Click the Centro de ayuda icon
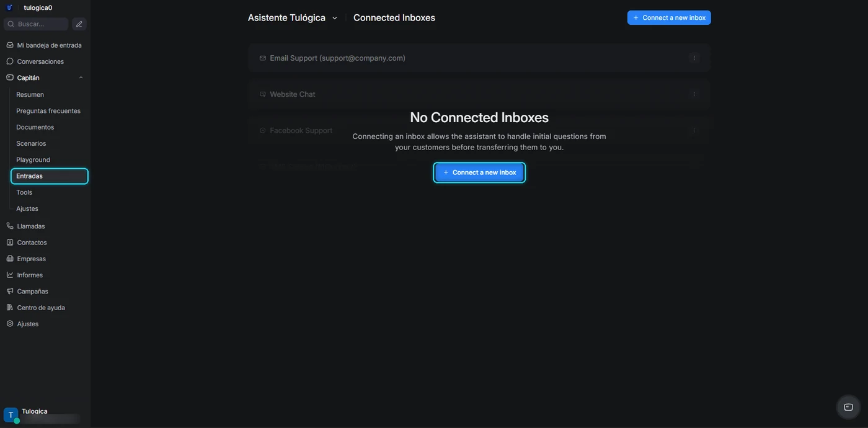 pyautogui.click(x=10, y=308)
